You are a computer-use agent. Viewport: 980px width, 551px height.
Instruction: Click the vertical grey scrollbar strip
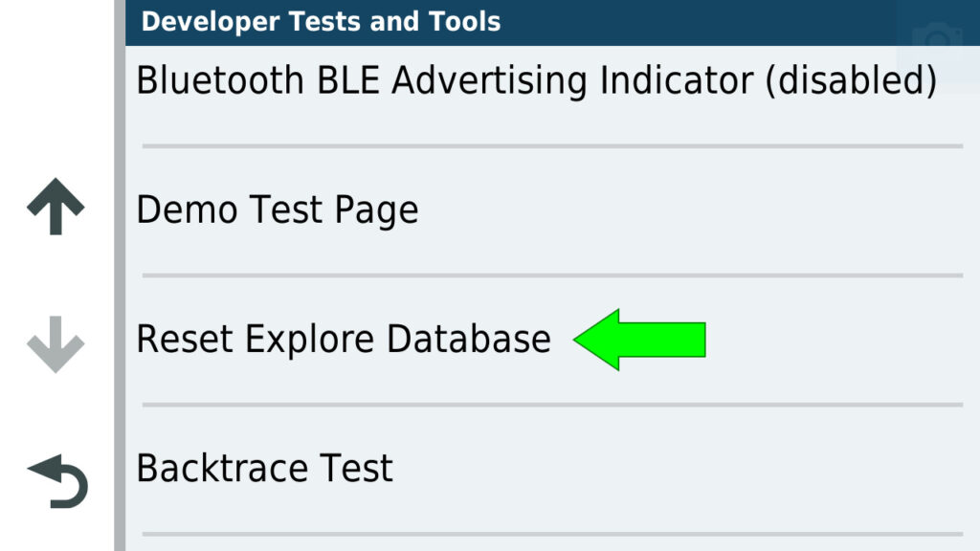tap(120, 287)
